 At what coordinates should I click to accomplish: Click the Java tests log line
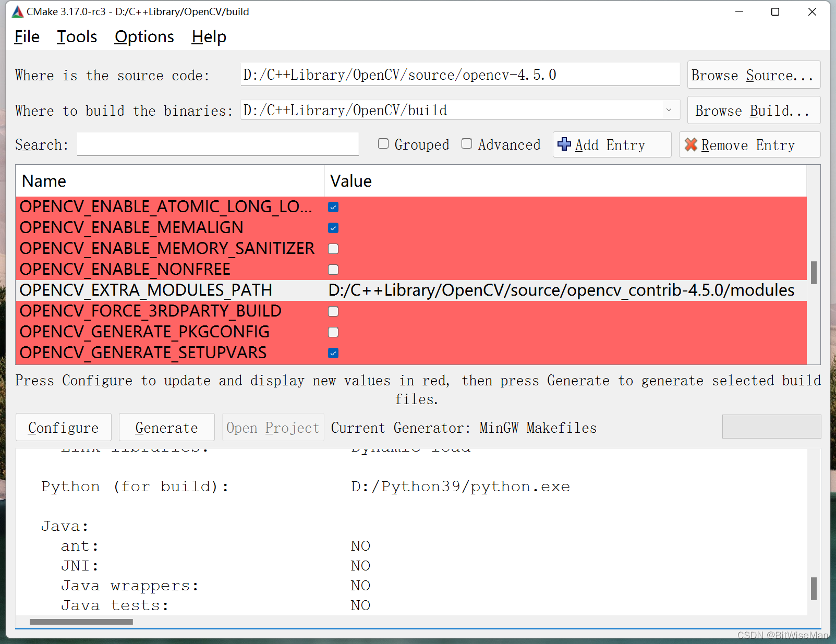[x=115, y=605]
